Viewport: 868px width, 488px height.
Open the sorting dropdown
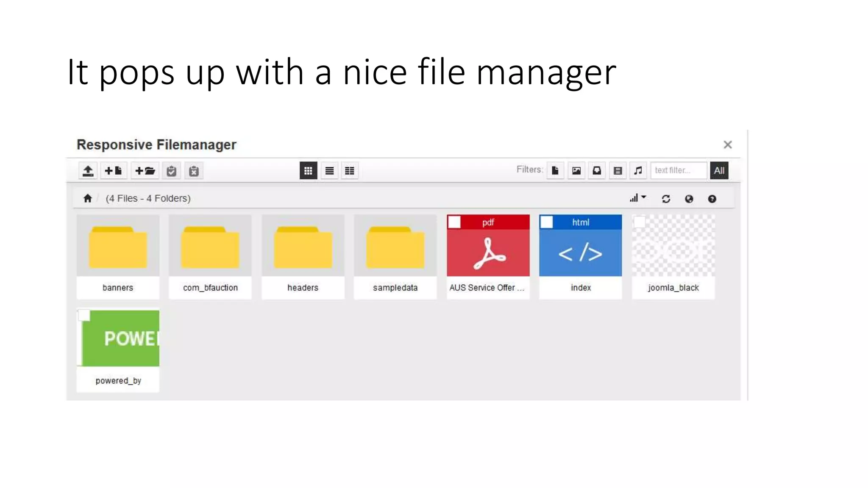pyautogui.click(x=638, y=198)
